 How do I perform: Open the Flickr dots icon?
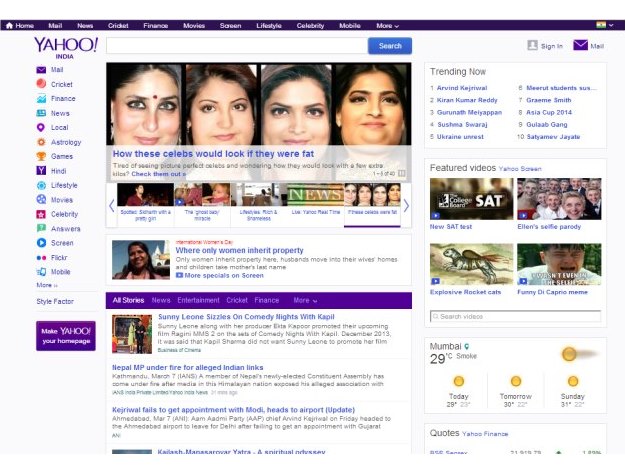click(41, 258)
